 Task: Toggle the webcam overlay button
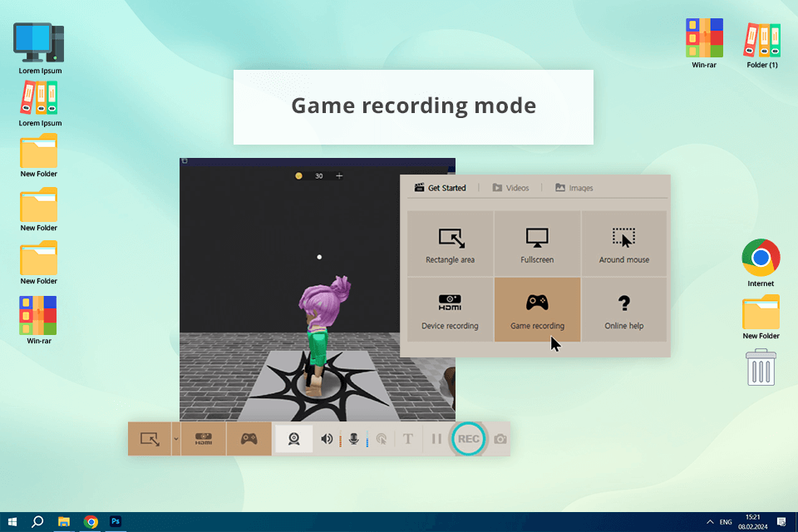tap(293, 439)
